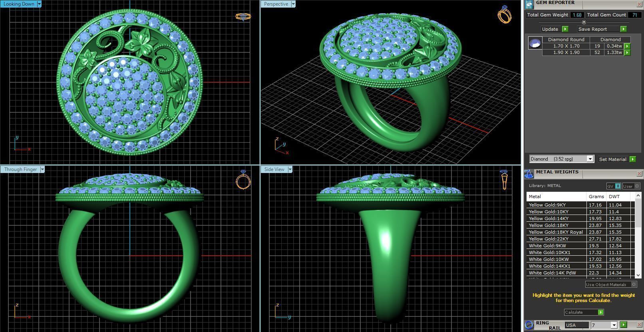The height and width of the screenshot is (332, 644).
Task: Click the metal list scrollbar up arrow
Action: pos(638,195)
